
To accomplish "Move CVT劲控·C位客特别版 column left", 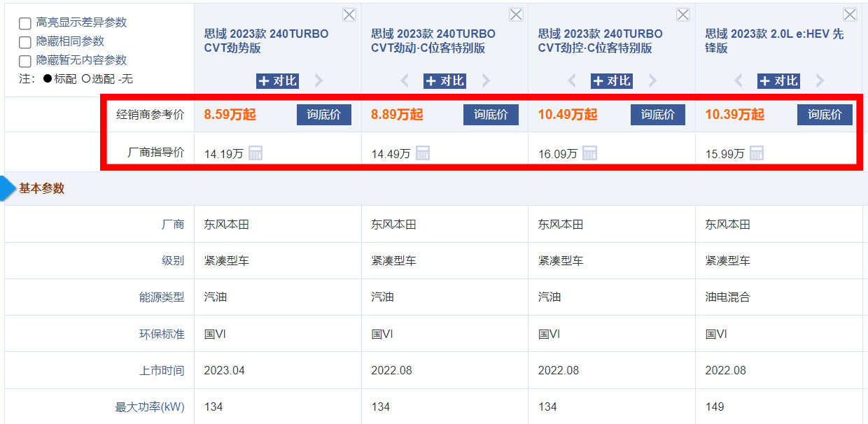I will coord(572,81).
